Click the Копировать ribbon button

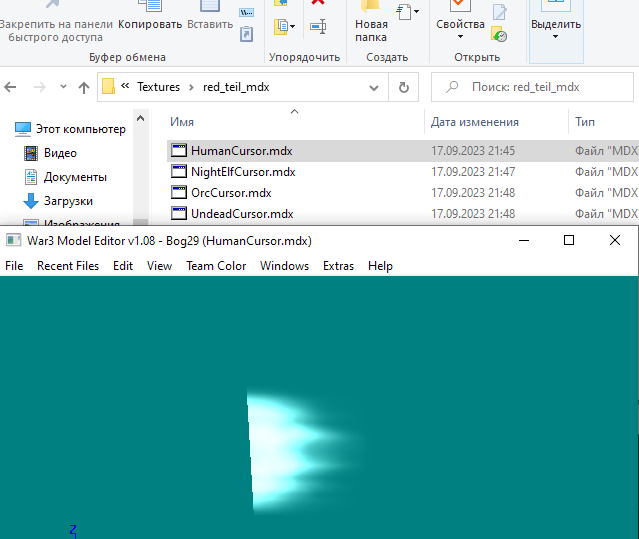[150, 16]
